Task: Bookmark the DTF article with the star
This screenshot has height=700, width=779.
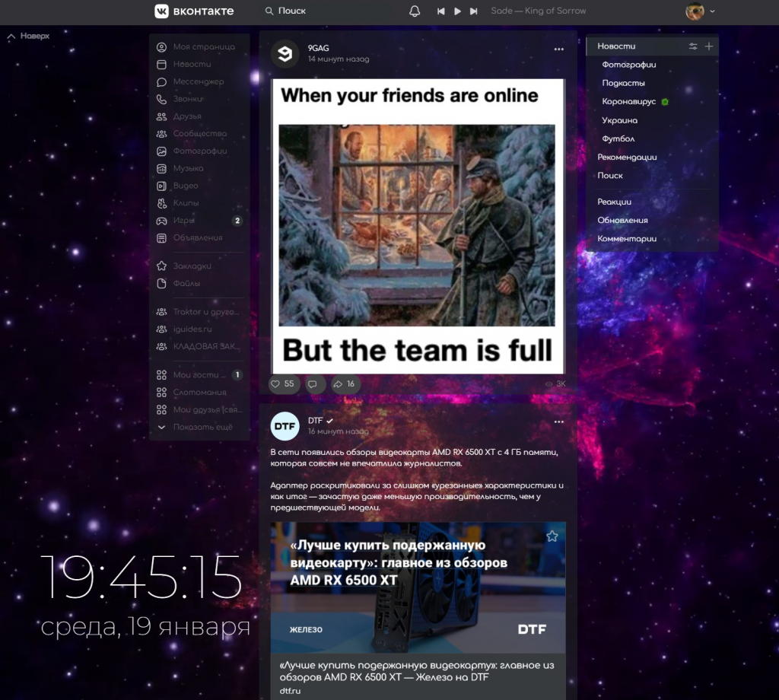Action: 552,536
